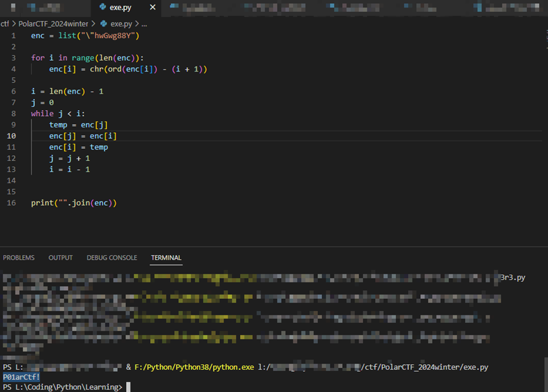Show the DEBUG CONSOLE panel
This screenshot has height=392, width=548.
[x=112, y=258]
